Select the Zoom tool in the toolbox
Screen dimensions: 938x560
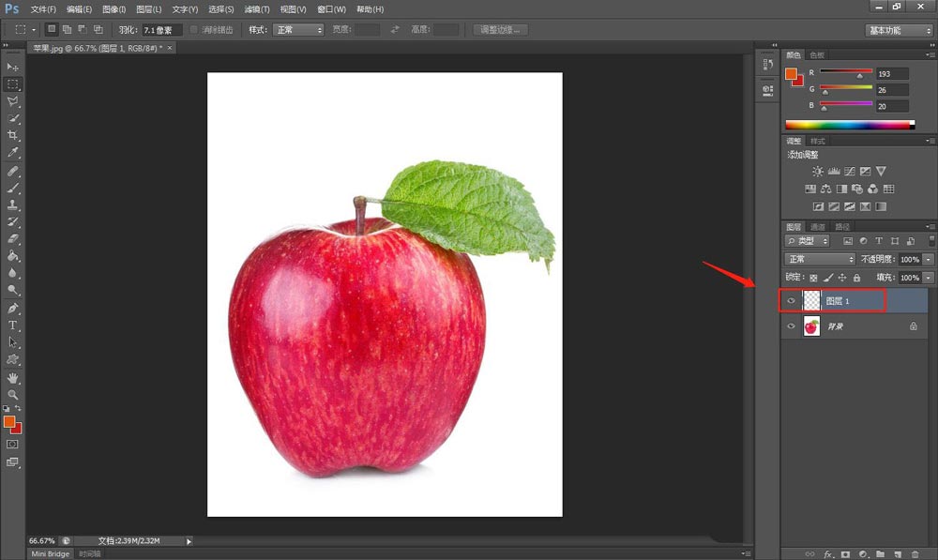[x=12, y=395]
